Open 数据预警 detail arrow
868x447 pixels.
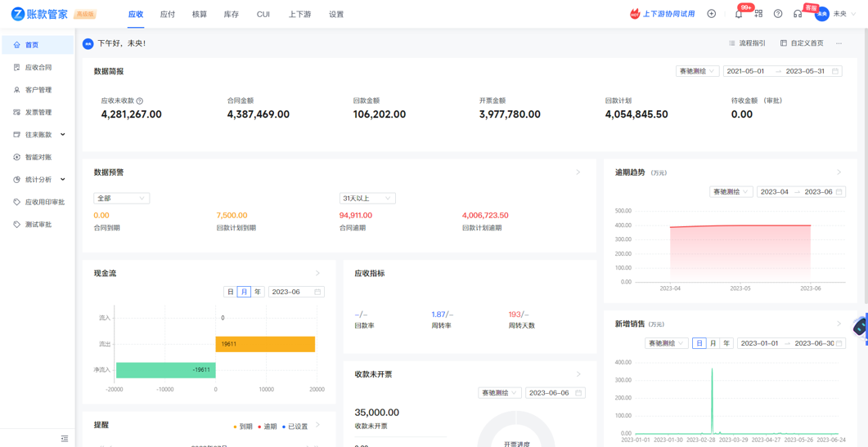tap(578, 172)
